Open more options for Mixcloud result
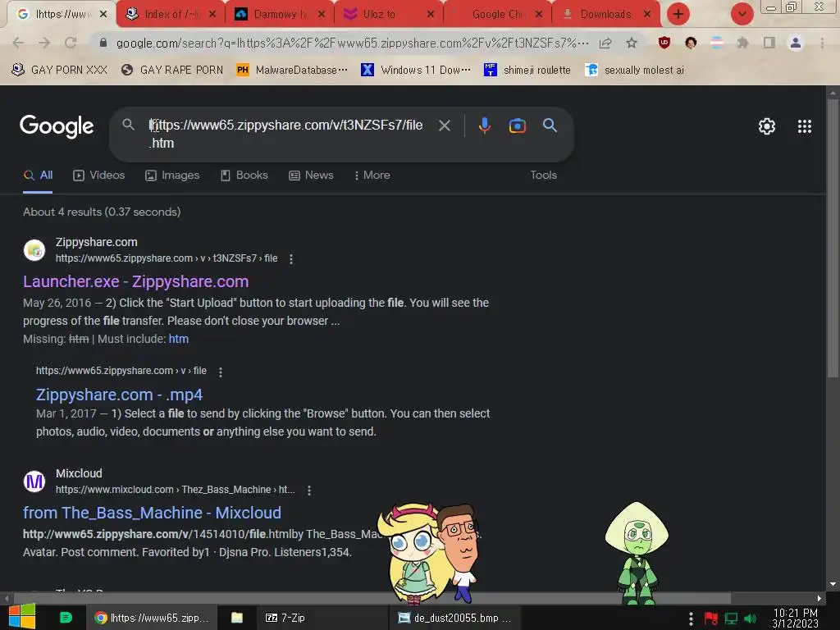This screenshot has height=630, width=840. pos(308,491)
